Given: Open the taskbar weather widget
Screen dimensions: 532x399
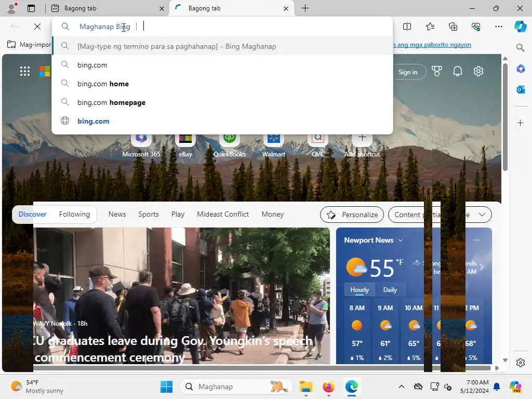Looking at the screenshot, I should tap(37, 387).
